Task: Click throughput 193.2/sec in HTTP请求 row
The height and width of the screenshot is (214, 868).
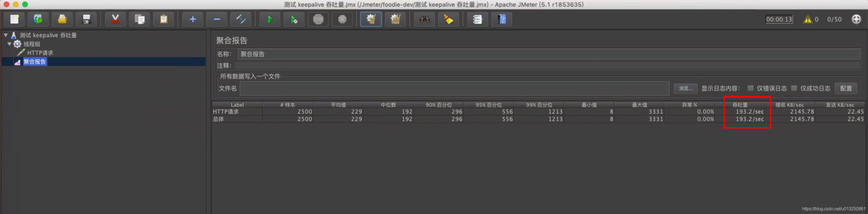Action: tap(750, 112)
